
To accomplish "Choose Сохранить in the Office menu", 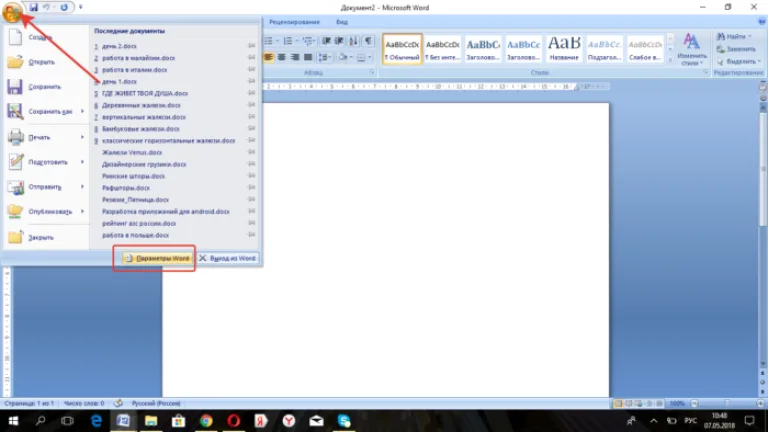I will [x=46, y=87].
